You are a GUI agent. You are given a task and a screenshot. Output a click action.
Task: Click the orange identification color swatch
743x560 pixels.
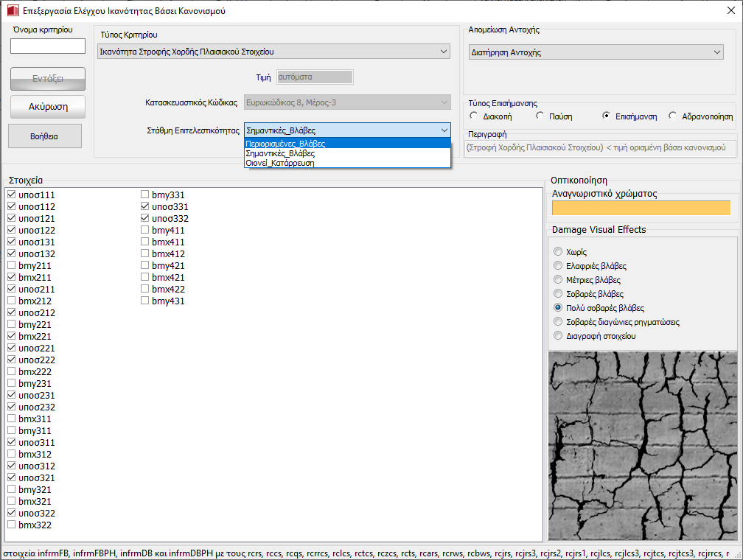641,208
